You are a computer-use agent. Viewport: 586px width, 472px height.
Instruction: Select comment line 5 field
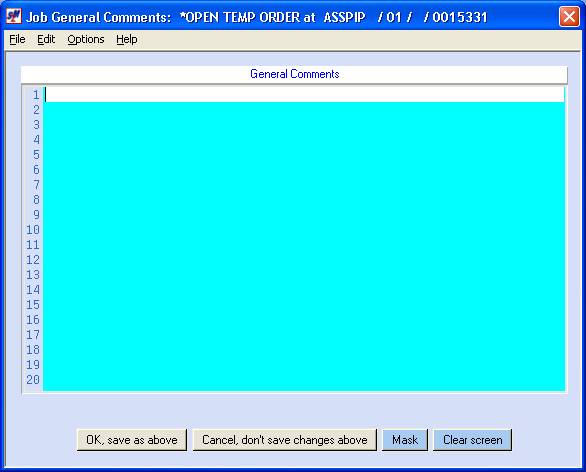click(304, 155)
